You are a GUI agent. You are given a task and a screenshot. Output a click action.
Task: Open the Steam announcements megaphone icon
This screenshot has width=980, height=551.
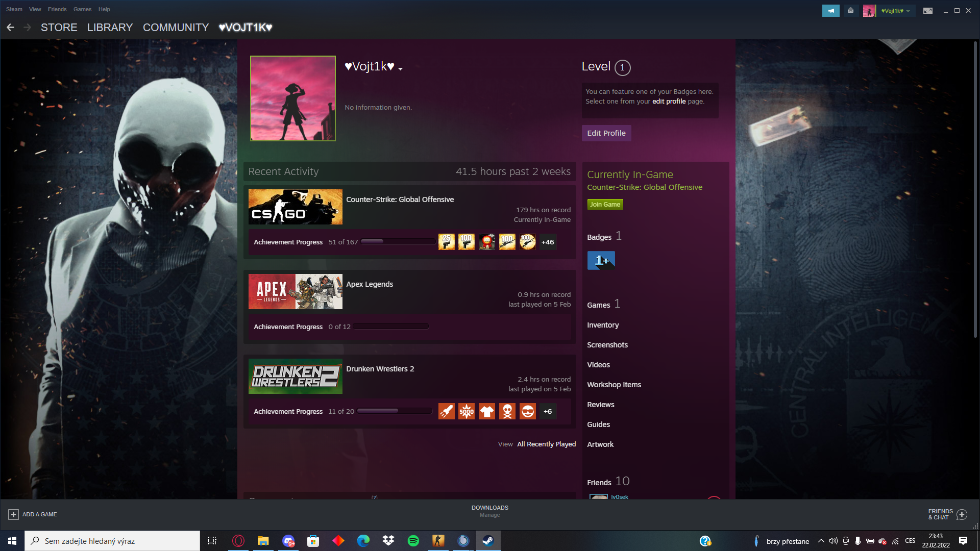830,11
